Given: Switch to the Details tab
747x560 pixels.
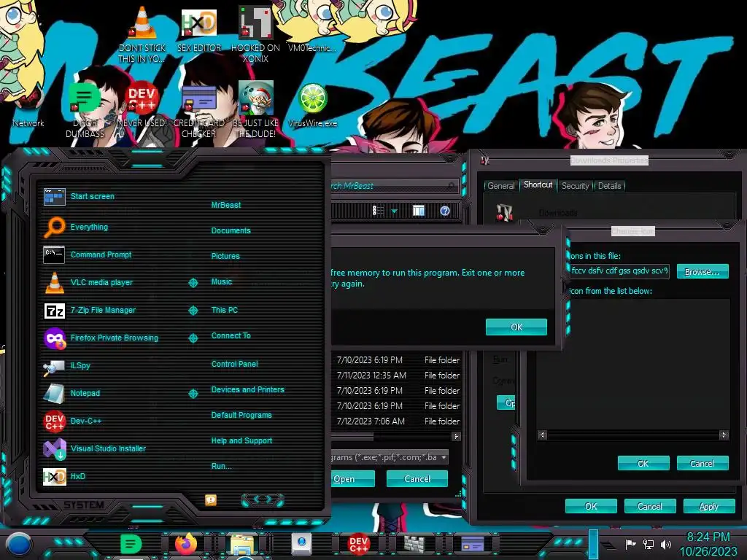Looking at the screenshot, I should point(609,186).
